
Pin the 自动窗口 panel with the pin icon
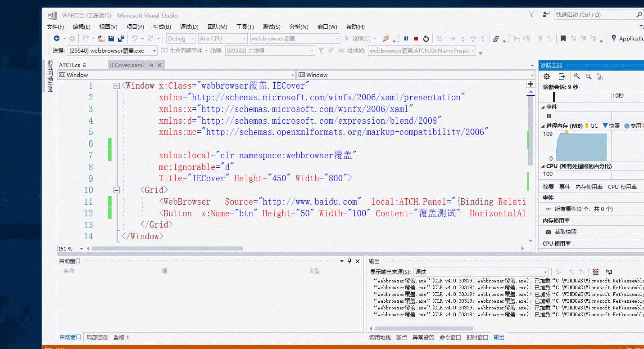coord(349,261)
